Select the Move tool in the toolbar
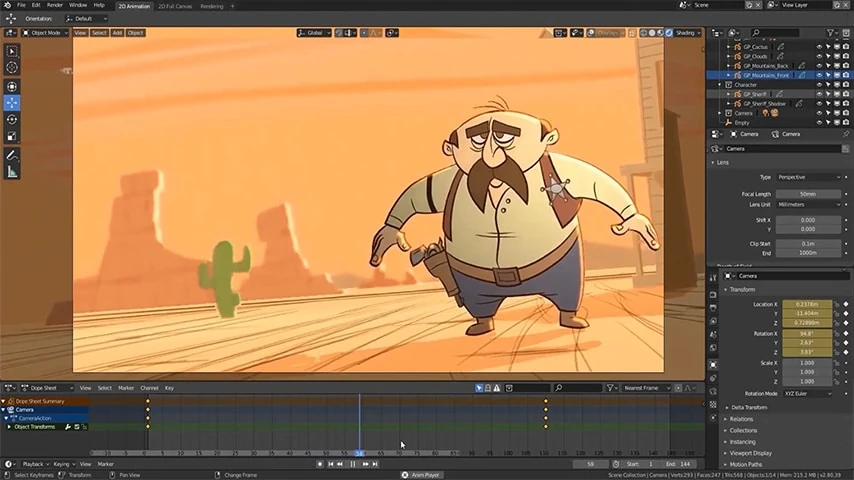The height and width of the screenshot is (480, 854). pyautogui.click(x=12, y=102)
